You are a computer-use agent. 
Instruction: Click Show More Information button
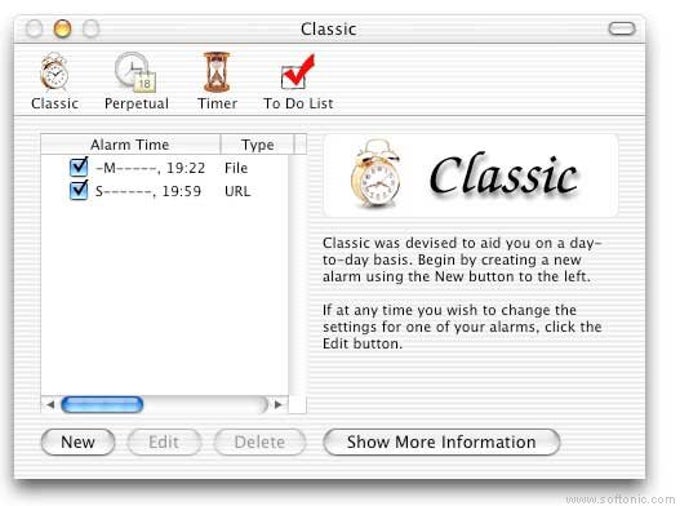point(441,442)
